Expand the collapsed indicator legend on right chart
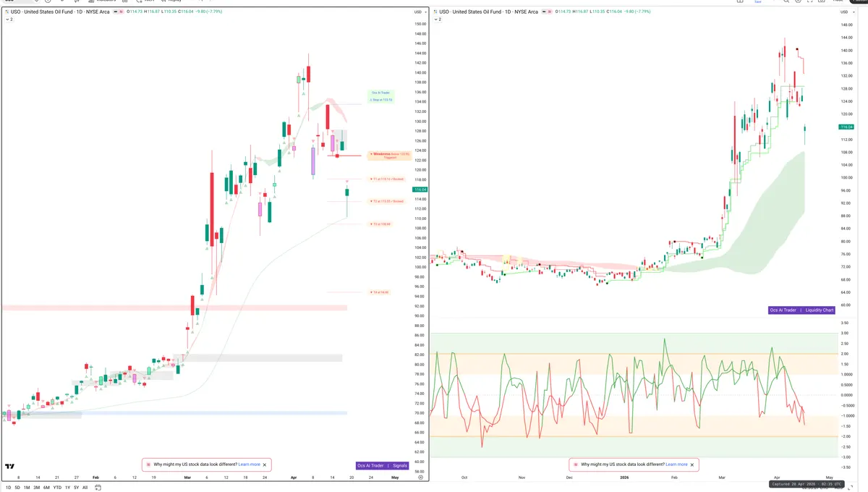 436,20
